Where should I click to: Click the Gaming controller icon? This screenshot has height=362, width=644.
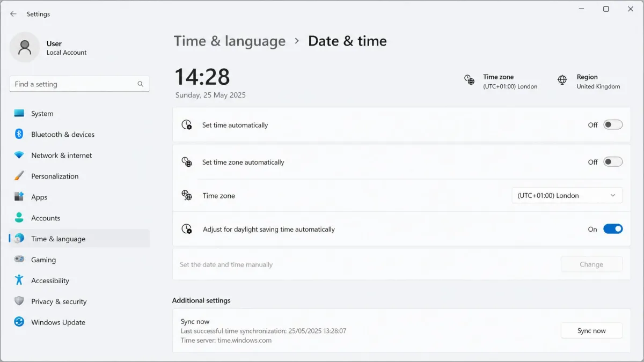(x=19, y=259)
